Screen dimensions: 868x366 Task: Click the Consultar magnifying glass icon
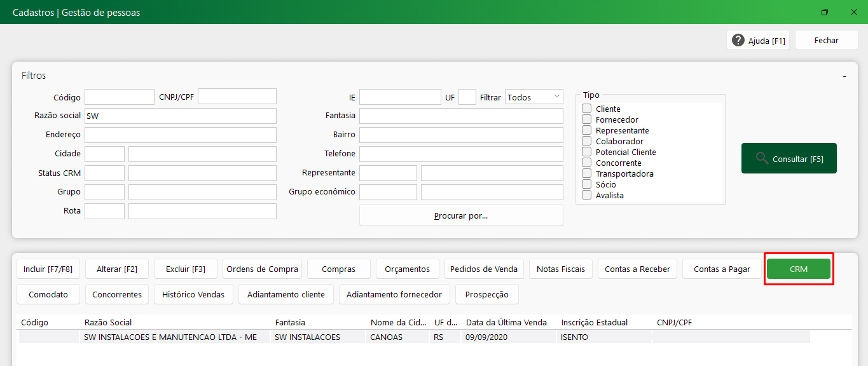(x=762, y=158)
